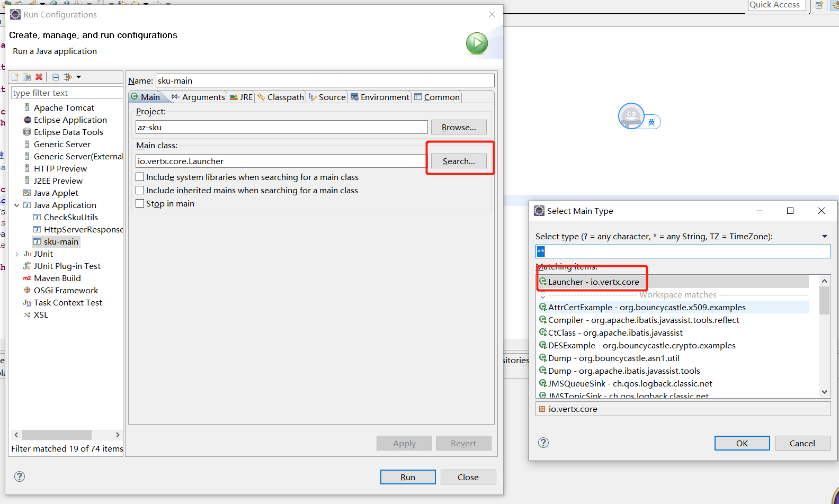Open help in Select Main Type dialog
Image resolution: width=839 pixels, height=504 pixels.
point(543,443)
